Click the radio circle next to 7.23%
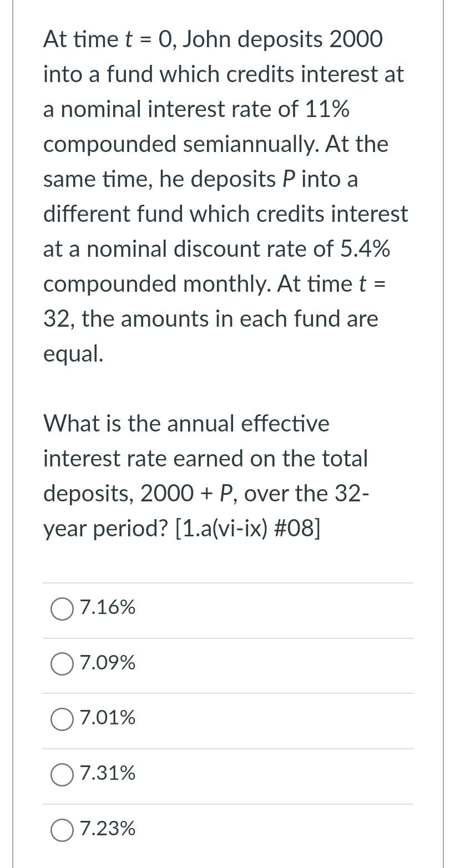The width and height of the screenshot is (455, 868). [x=62, y=830]
